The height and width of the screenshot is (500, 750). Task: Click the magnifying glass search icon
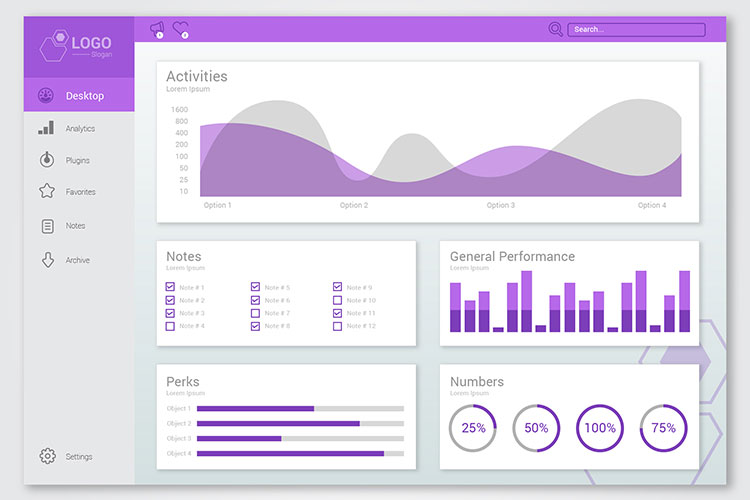coord(555,29)
